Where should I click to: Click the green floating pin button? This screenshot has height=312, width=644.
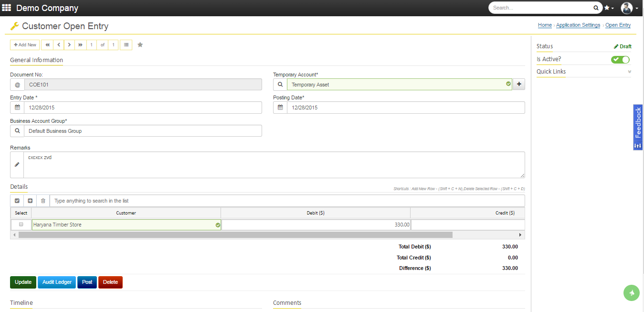pos(631,293)
